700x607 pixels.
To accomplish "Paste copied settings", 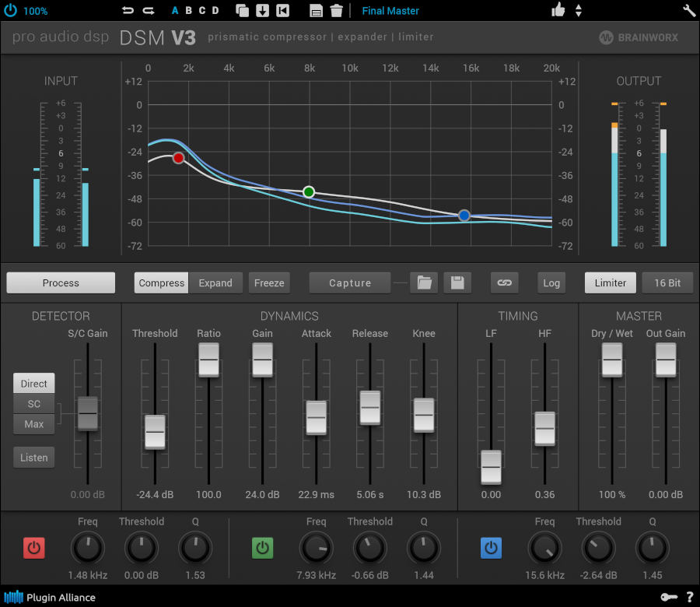I will point(263,10).
